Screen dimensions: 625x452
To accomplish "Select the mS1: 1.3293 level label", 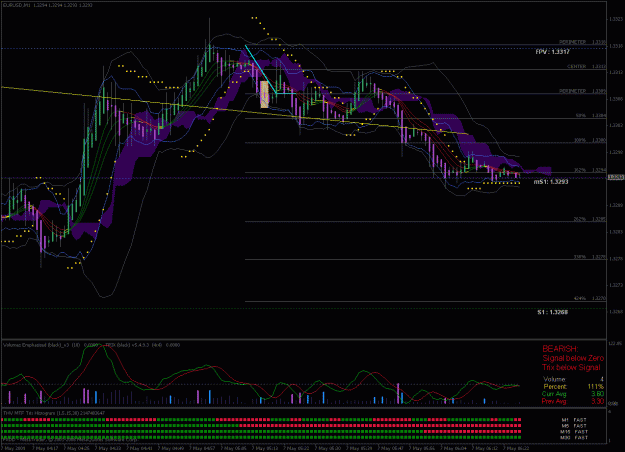I will click(551, 182).
